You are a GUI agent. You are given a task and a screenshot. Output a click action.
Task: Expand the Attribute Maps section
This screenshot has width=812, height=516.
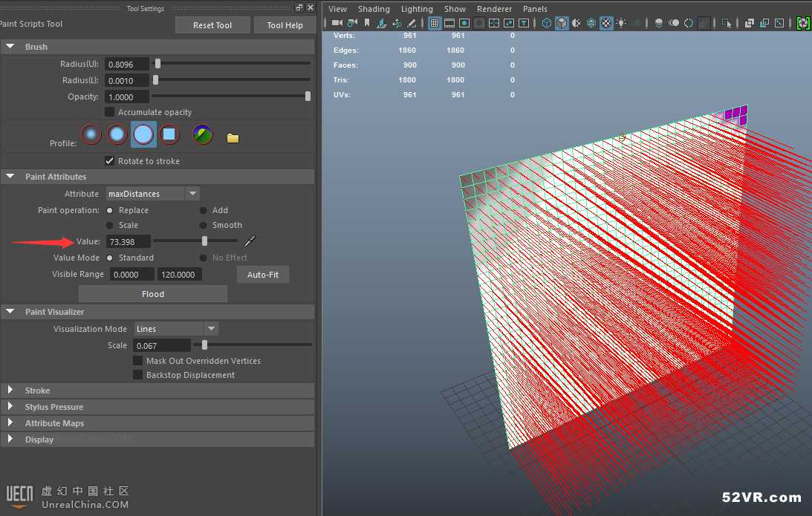tap(10, 423)
